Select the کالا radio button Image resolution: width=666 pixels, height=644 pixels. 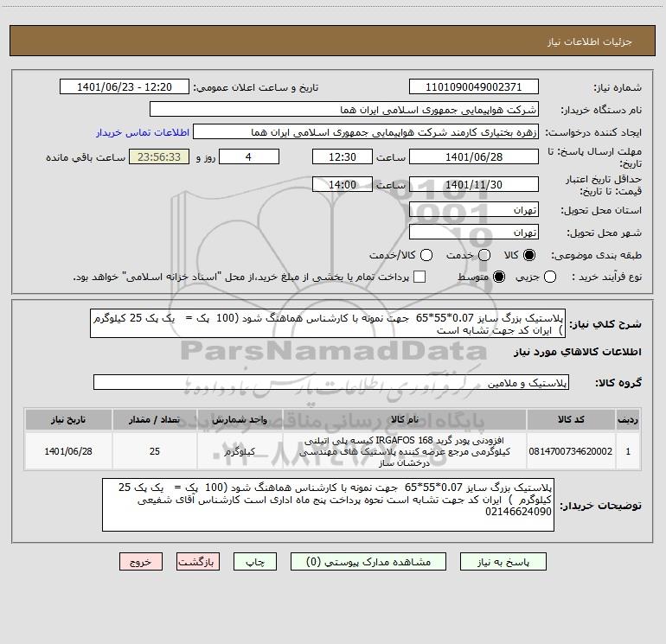tap(529, 255)
